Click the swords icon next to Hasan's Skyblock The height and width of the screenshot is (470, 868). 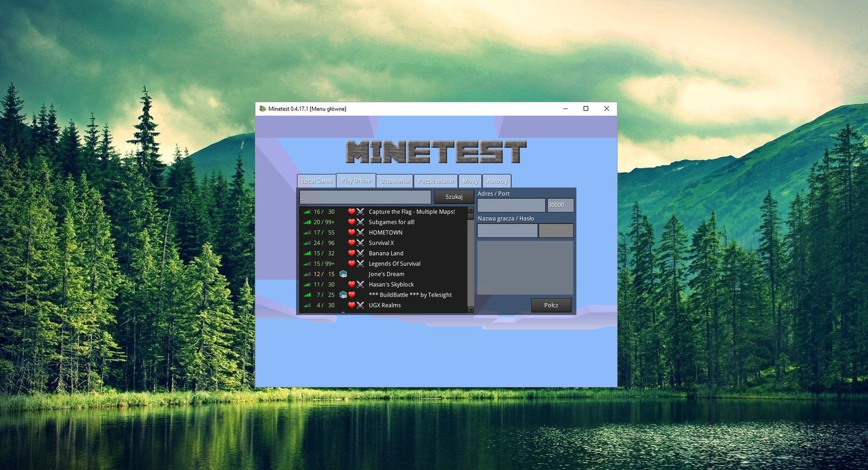360,284
